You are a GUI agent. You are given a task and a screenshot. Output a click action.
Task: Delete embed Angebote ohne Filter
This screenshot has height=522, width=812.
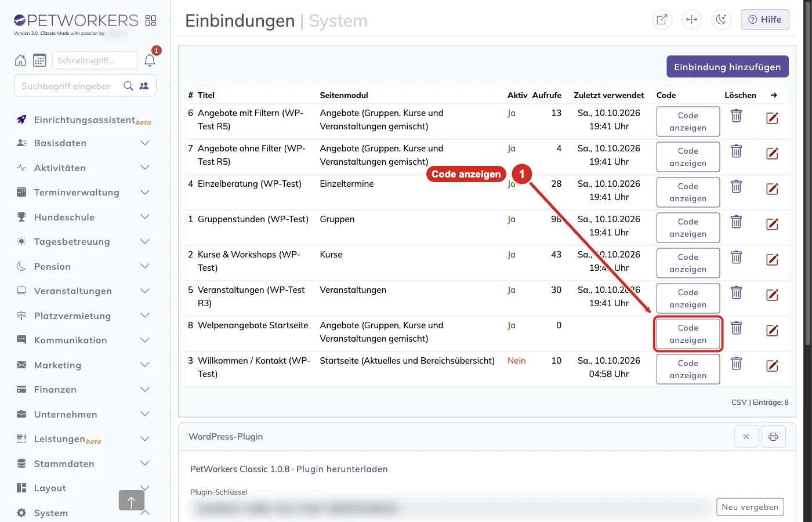tap(736, 151)
